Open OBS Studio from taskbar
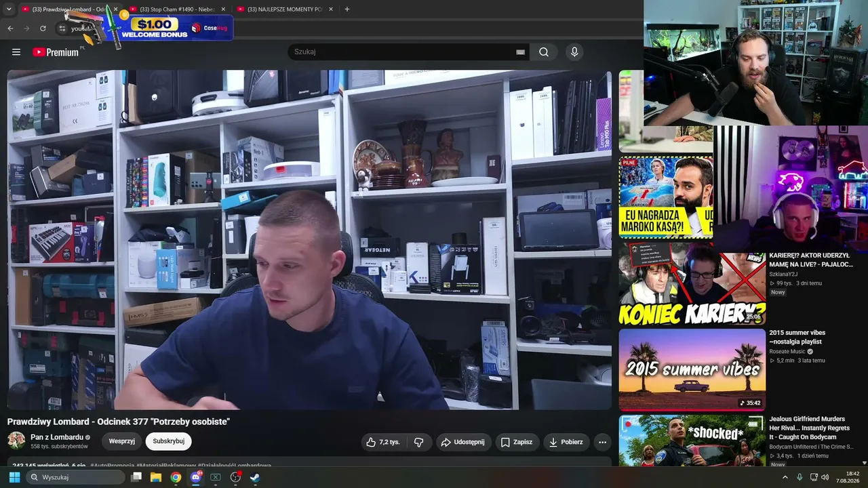The image size is (868, 488). point(235,477)
